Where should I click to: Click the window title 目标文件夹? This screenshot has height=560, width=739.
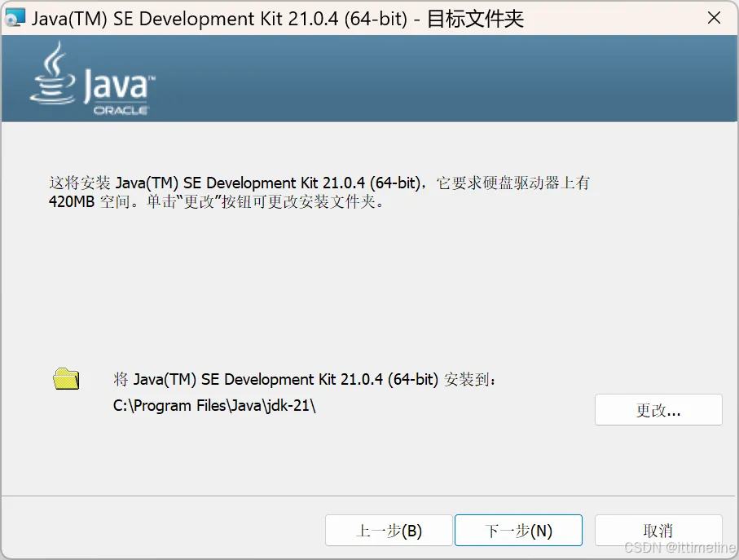tap(475, 19)
